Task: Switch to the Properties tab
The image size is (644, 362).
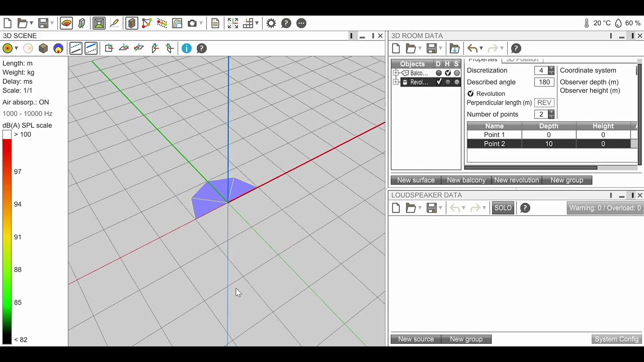Action: [x=483, y=59]
